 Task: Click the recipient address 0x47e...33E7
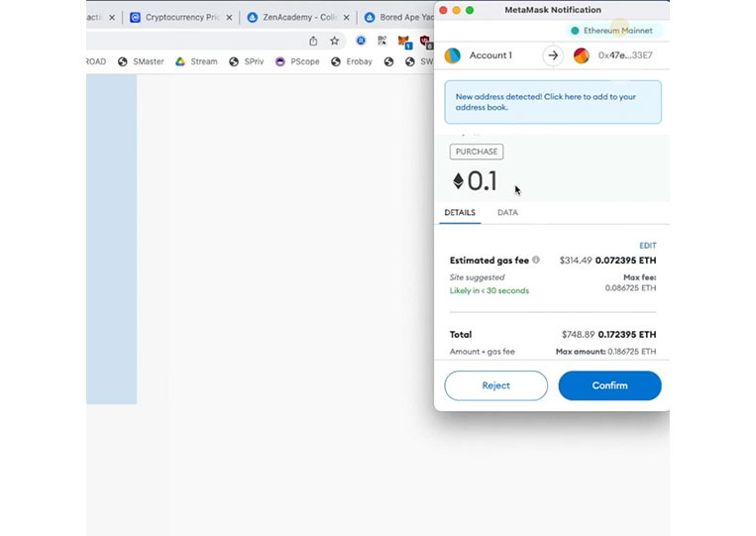[625, 55]
